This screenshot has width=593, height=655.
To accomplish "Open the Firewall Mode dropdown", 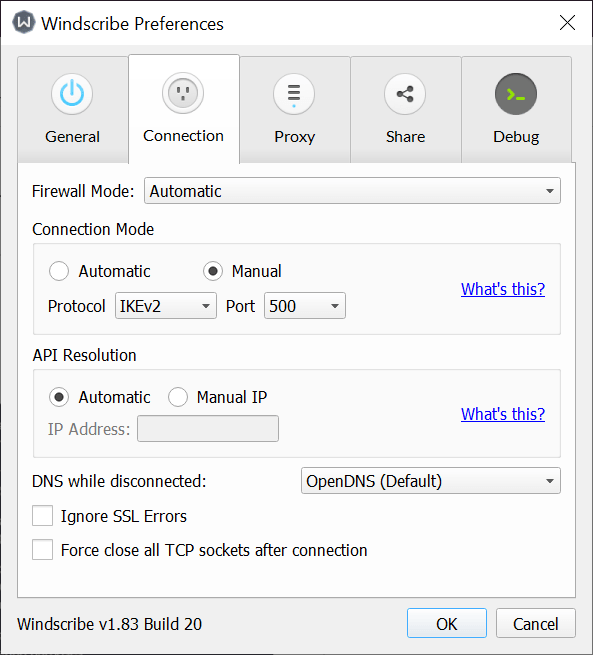I will (352, 191).
